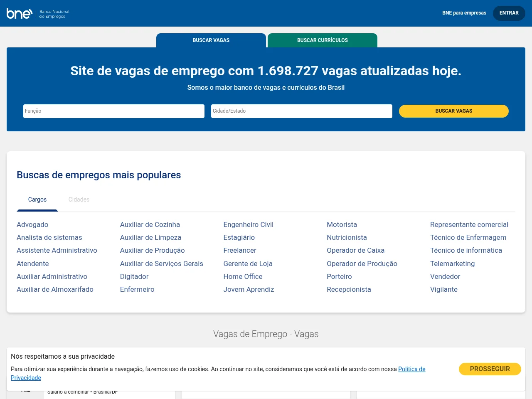Open the Política de Privacidade link
532x399 pixels.
[x=411, y=369]
